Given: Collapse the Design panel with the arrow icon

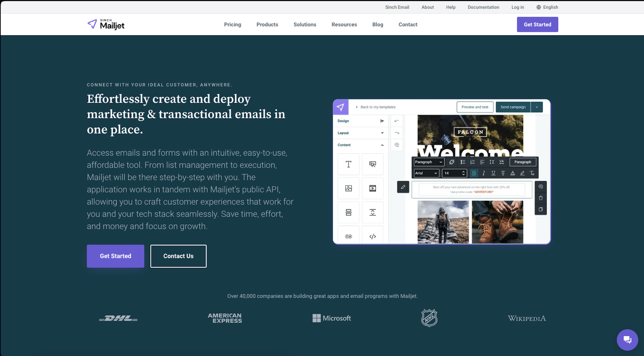Looking at the screenshot, I should pyautogui.click(x=382, y=121).
